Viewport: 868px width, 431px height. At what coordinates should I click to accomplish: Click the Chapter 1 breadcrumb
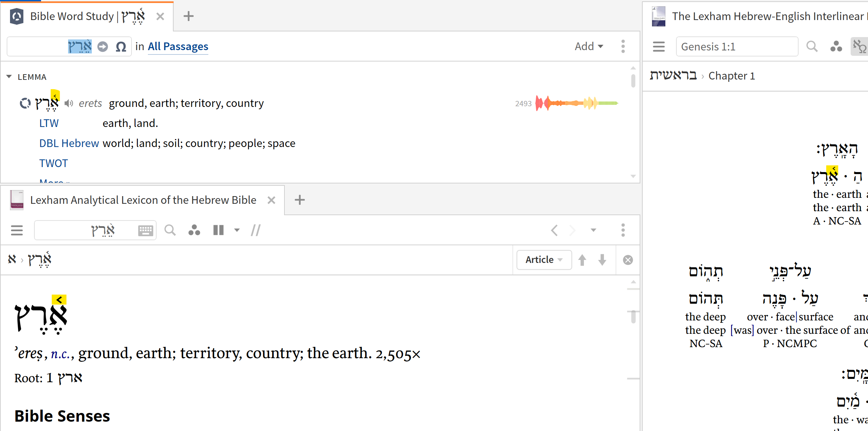pos(731,76)
